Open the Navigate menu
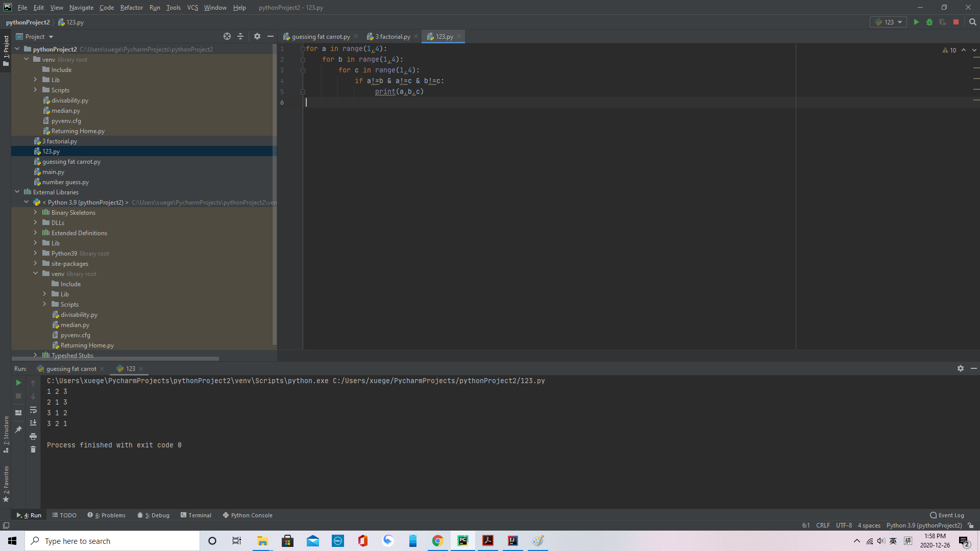Viewport: 980px width, 551px height. pyautogui.click(x=81, y=8)
